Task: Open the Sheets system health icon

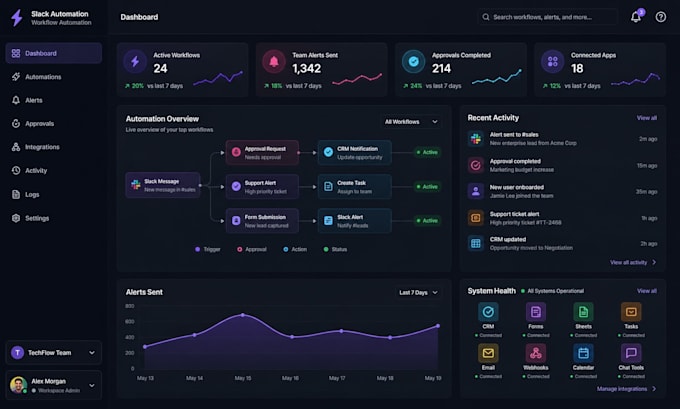Action: (583, 312)
